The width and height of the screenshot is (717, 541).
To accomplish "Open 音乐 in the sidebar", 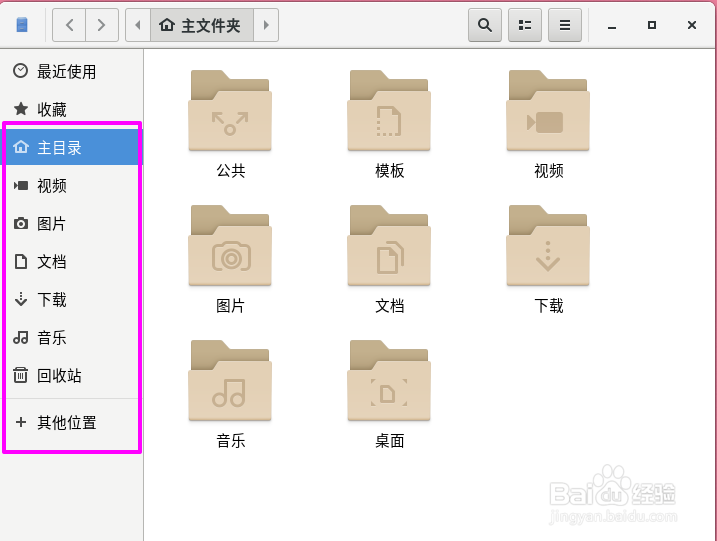I will (72, 338).
